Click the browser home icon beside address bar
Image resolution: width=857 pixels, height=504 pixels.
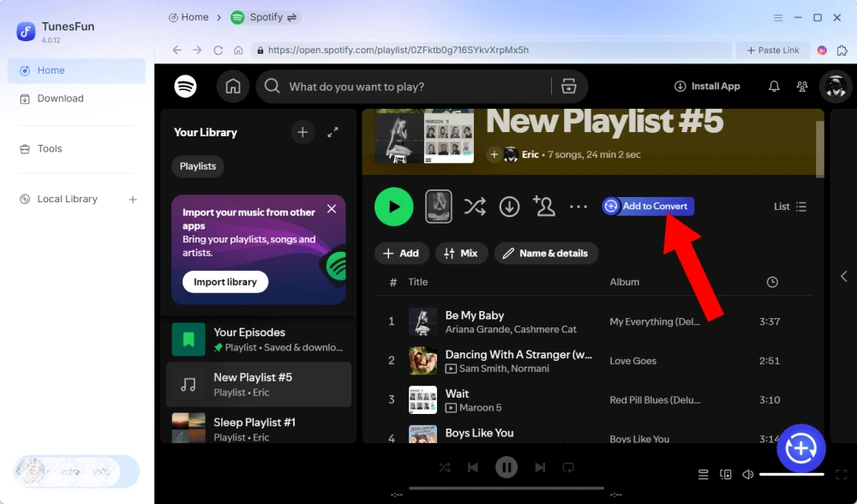[238, 51]
